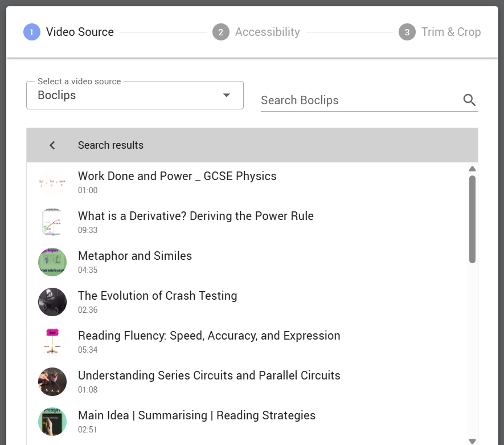The height and width of the screenshot is (445, 504).
Task: Click the Boclips dropdown arrow
Action: (227, 95)
